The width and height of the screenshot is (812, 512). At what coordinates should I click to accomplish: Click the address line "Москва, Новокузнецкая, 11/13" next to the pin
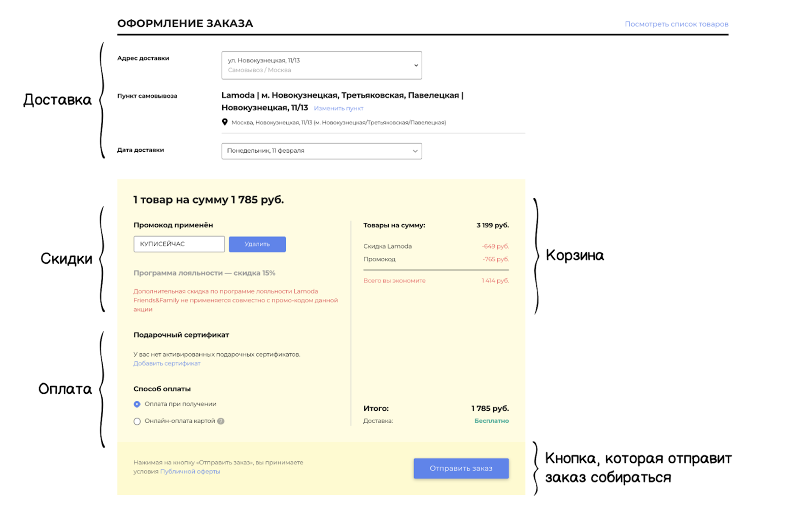pos(339,122)
